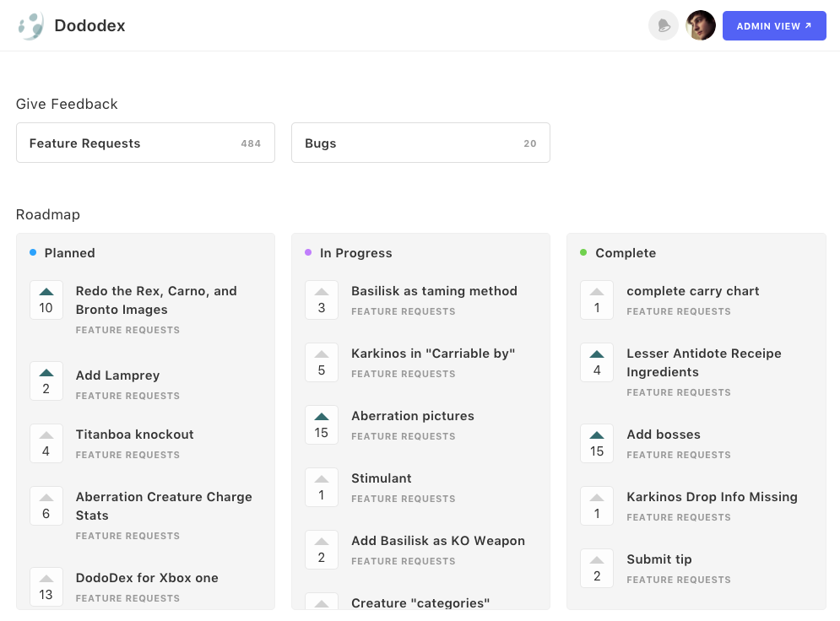Upvote complete carry chart

[x=597, y=300]
